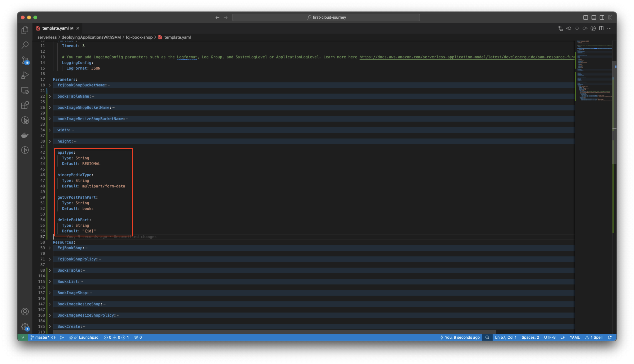Viewport: 634px width, 364px height.
Task: Click the remote window indicator in status bar
Action: click(x=23, y=337)
